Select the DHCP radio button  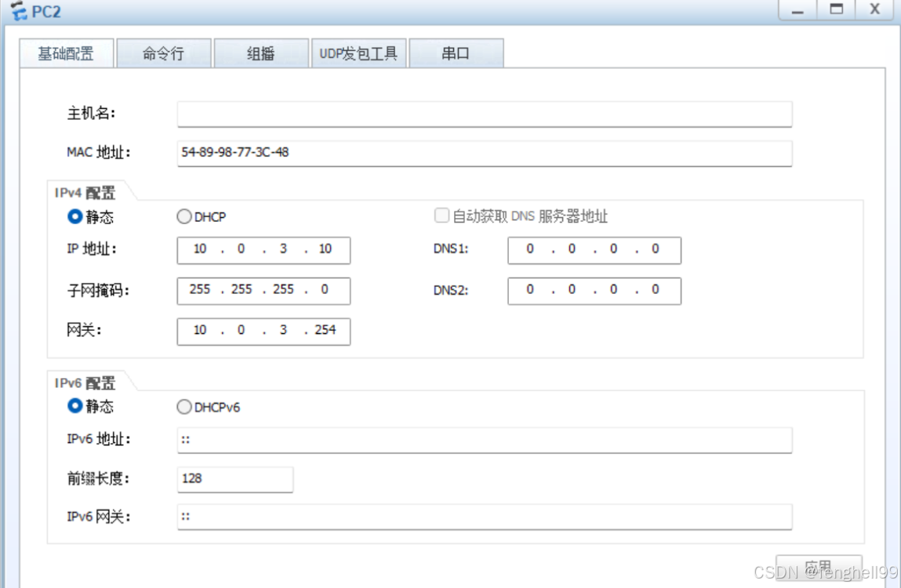coord(183,216)
